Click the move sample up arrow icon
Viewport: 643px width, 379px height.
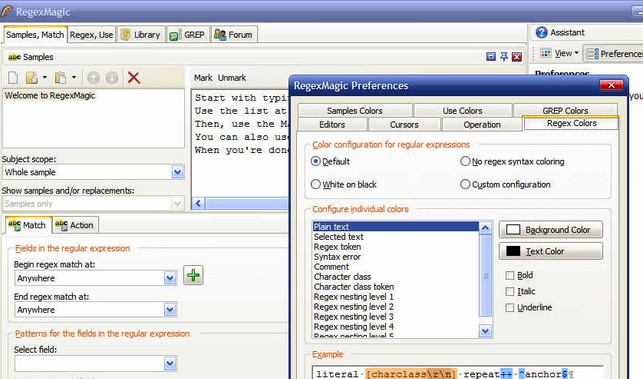[x=93, y=78]
